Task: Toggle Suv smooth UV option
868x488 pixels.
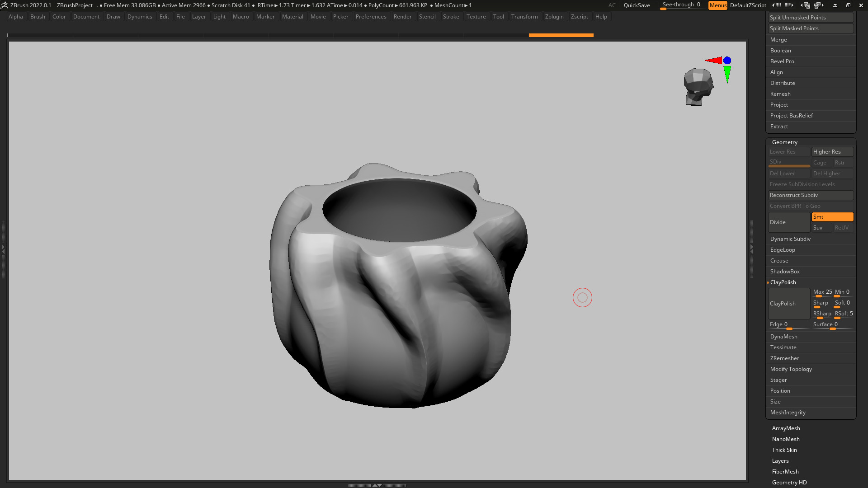Action: (x=821, y=228)
